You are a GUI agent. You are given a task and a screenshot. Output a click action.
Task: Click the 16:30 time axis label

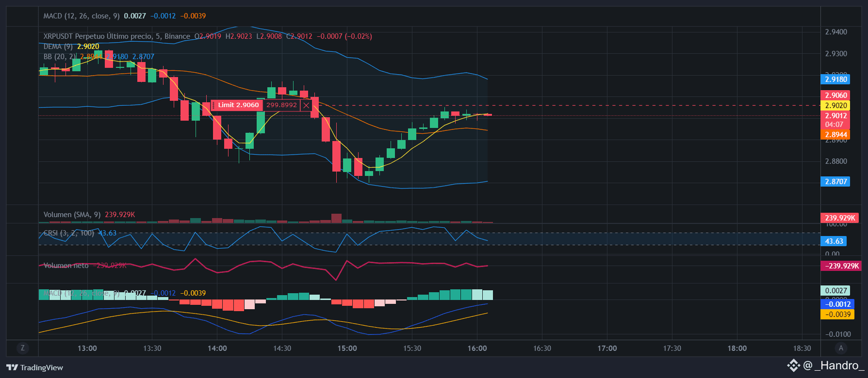[x=542, y=348]
